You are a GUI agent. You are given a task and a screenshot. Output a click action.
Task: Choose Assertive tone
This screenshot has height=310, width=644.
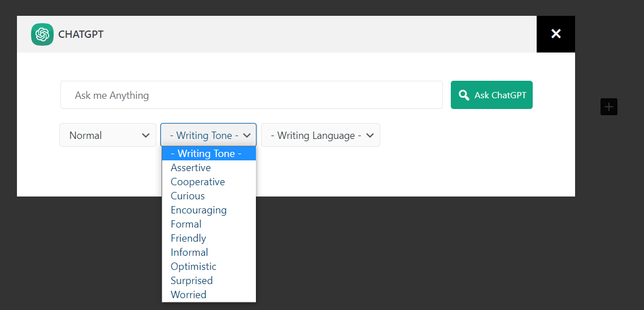tap(208, 168)
